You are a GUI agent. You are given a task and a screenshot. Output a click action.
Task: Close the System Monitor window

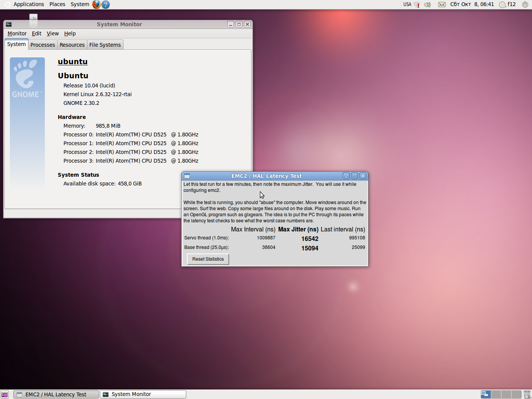click(247, 24)
